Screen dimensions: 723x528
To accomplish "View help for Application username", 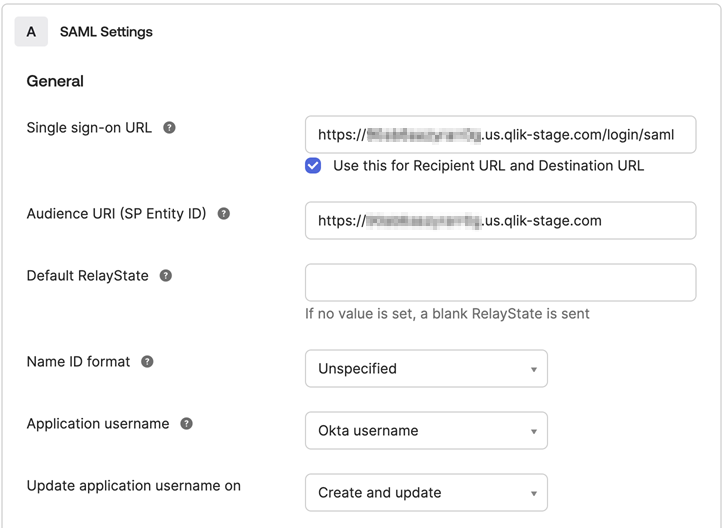I will pyautogui.click(x=186, y=424).
